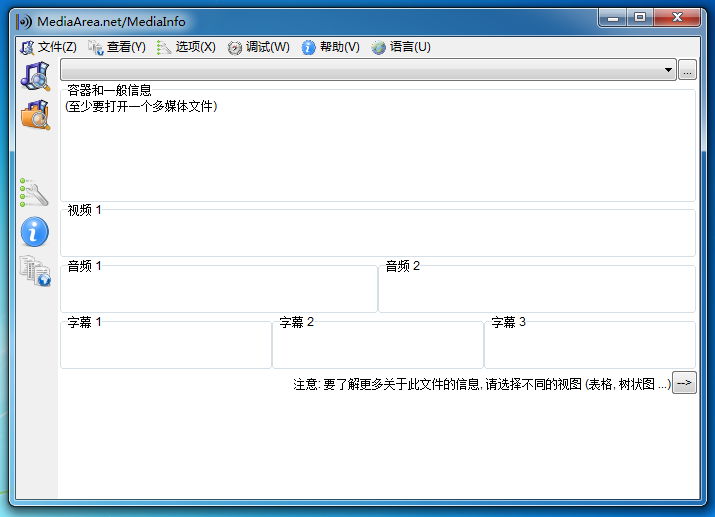715x517 pixels.
Task: Open the 调试(W) menu
Action: pos(259,47)
